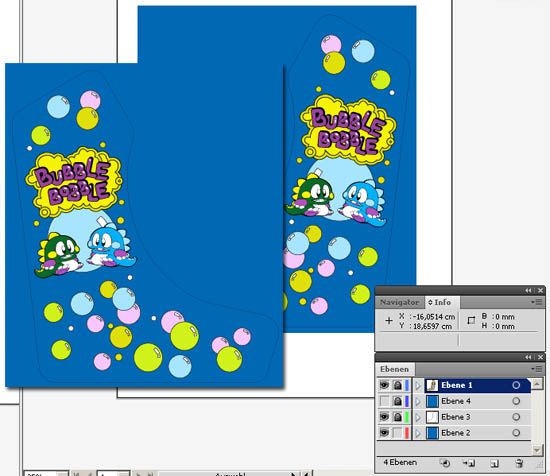Open the Ebenen panel flyout menu

click(x=537, y=369)
